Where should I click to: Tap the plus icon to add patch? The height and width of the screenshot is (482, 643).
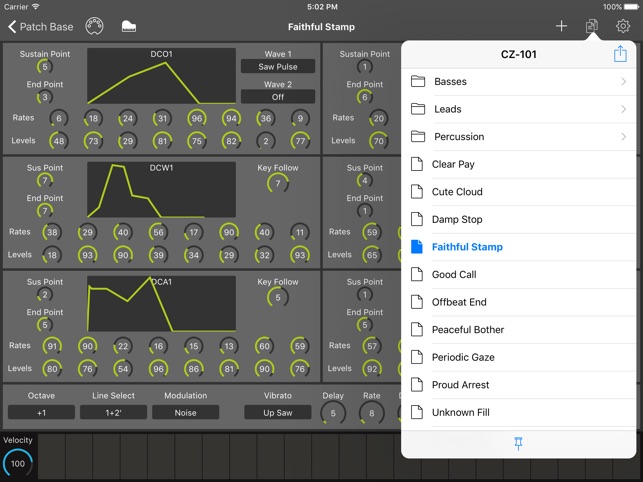pyautogui.click(x=561, y=26)
